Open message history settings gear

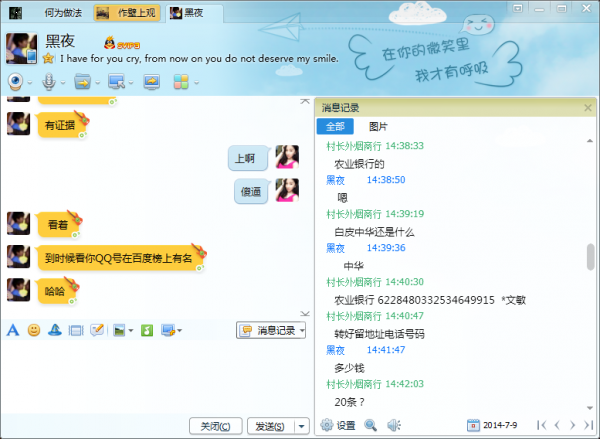327,425
